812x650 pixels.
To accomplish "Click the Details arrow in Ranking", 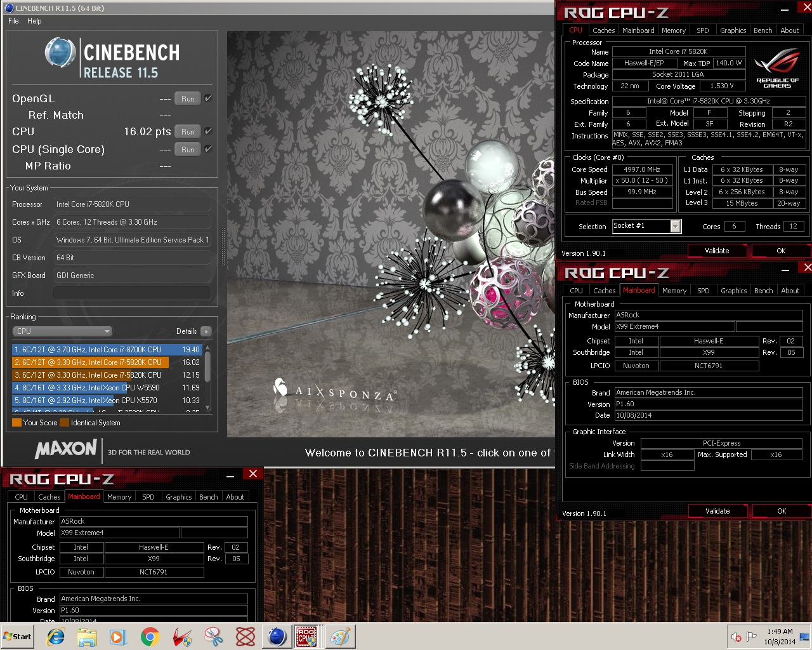I will coord(206,331).
